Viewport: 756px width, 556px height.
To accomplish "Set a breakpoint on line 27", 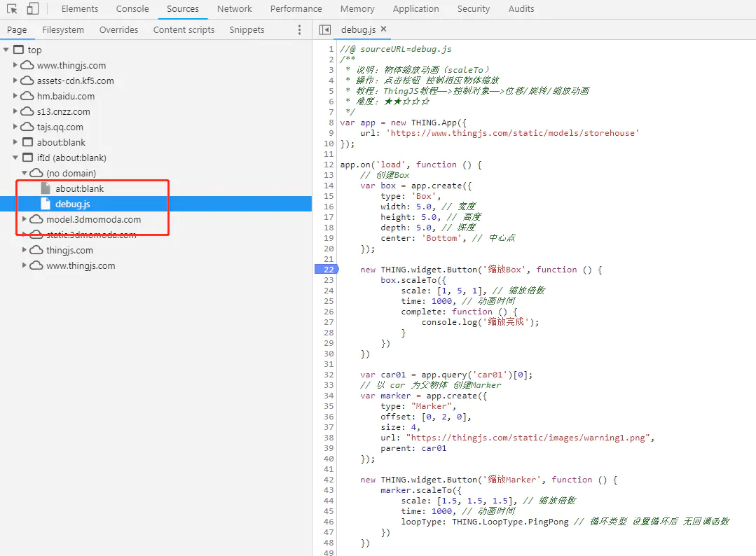I will (329, 322).
